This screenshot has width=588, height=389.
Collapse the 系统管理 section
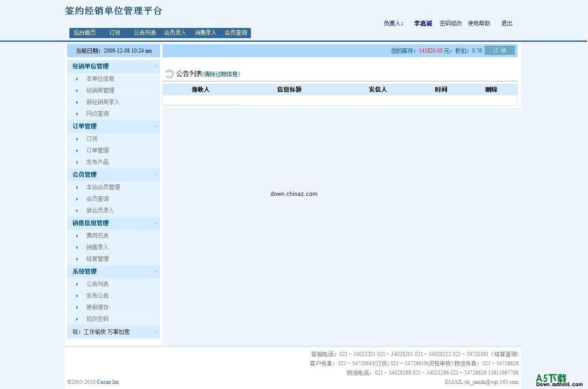point(155,272)
